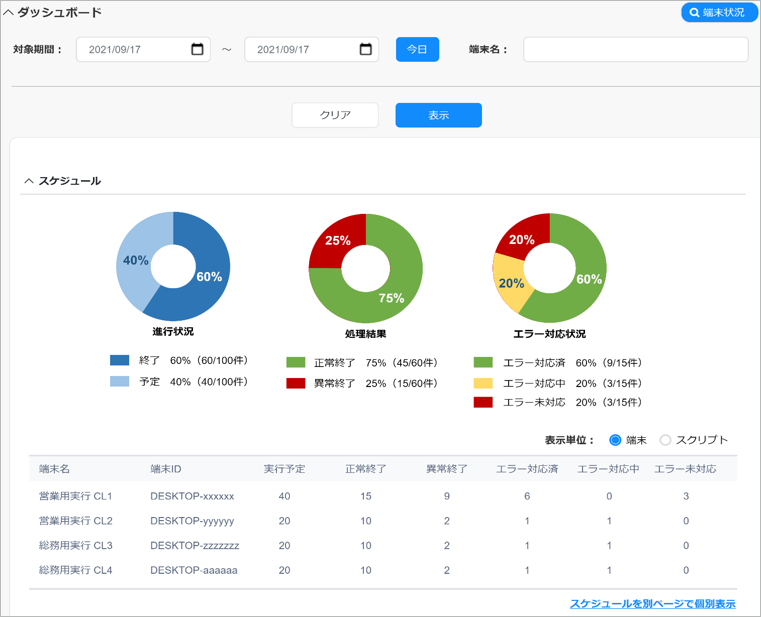Click the 予定 light blue legend swatch
Viewport: 761px width, 617px height.
(119, 382)
